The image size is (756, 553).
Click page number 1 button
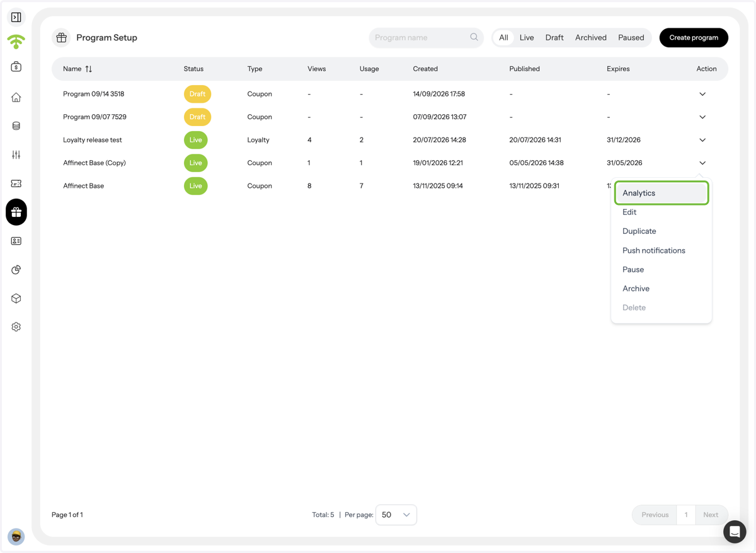pos(686,515)
